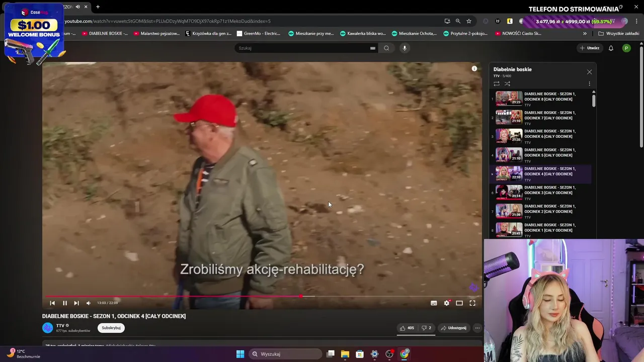Click the install/cast icon in address bar

(447, 21)
